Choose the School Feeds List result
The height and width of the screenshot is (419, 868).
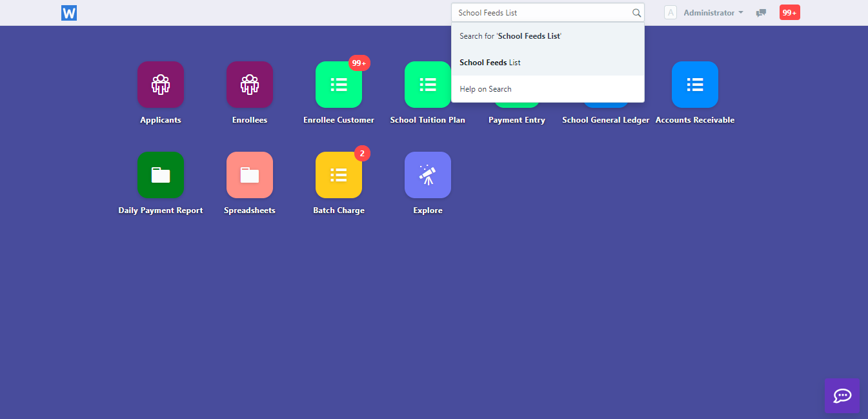pyautogui.click(x=548, y=63)
